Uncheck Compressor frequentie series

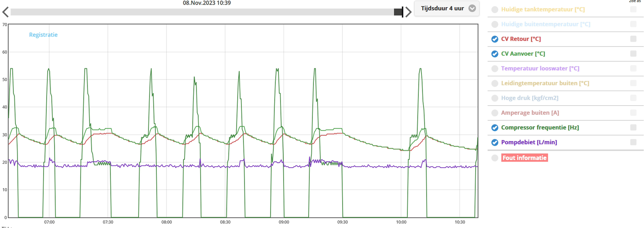coord(495,128)
